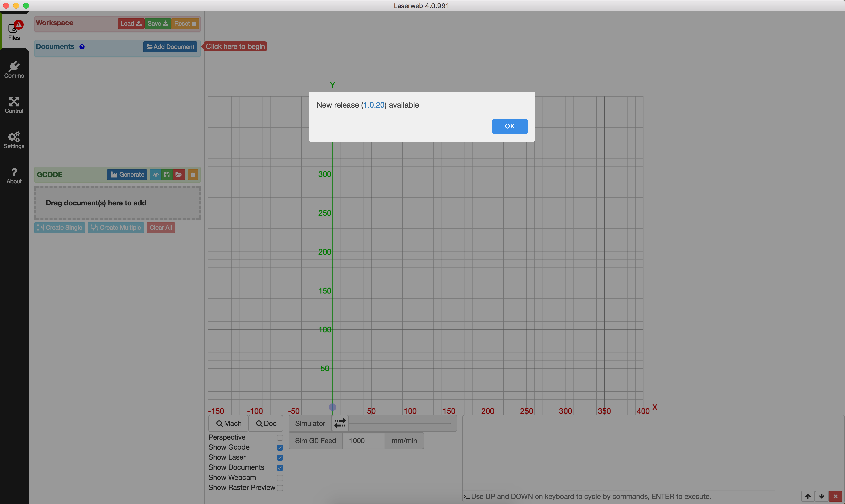Click the load GCODE folder icon
This screenshot has height=504, width=845.
click(179, 174)
